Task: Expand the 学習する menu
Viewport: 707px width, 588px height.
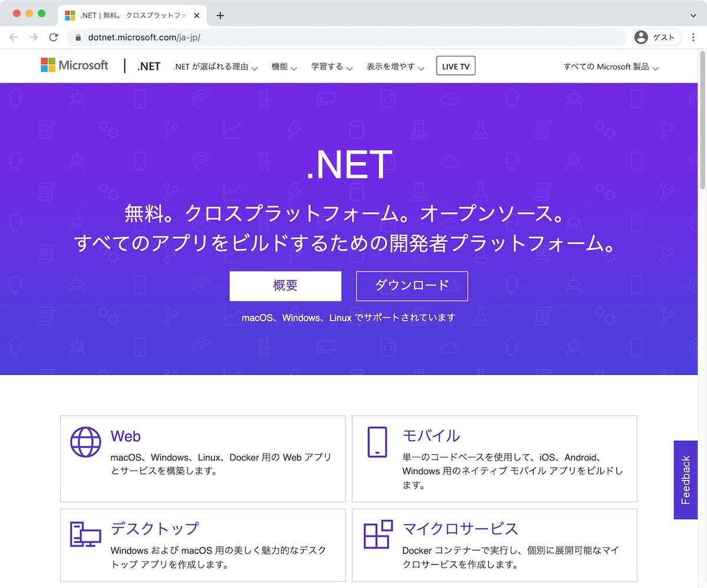Action: tap(332, 67)
